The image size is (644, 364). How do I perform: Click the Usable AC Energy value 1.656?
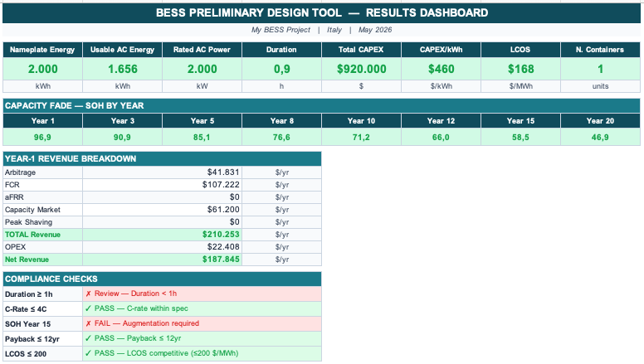pos(122,69)
